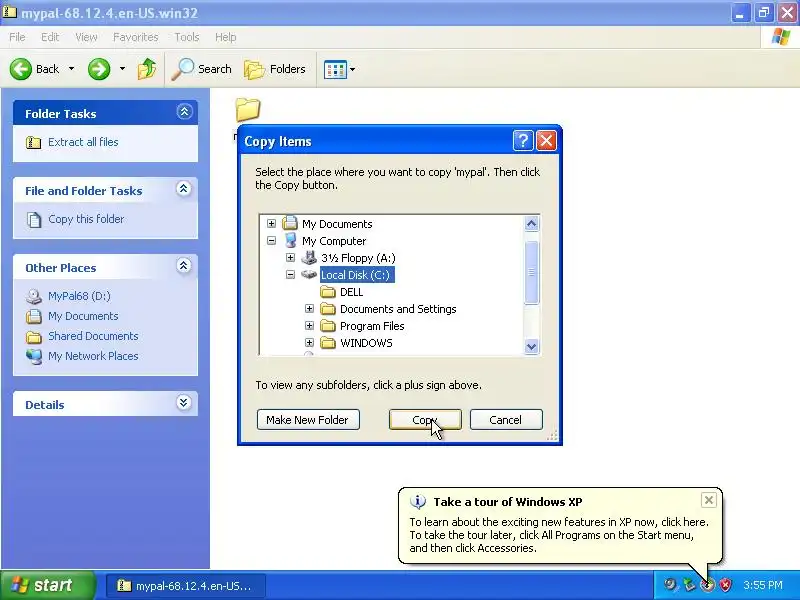Go to My Documents in Other Places
Viewport: 800px width, 600px height.
[83, 316]
